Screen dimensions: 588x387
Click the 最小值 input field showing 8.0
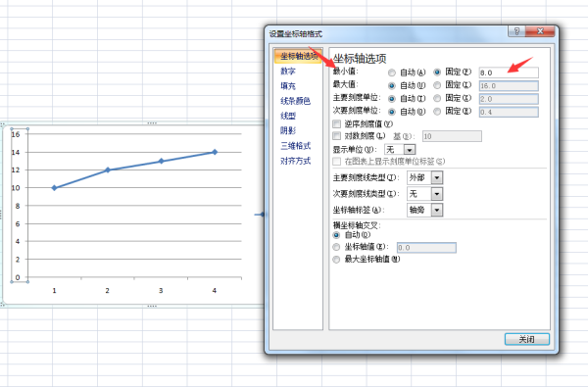[x=509, y=73]
